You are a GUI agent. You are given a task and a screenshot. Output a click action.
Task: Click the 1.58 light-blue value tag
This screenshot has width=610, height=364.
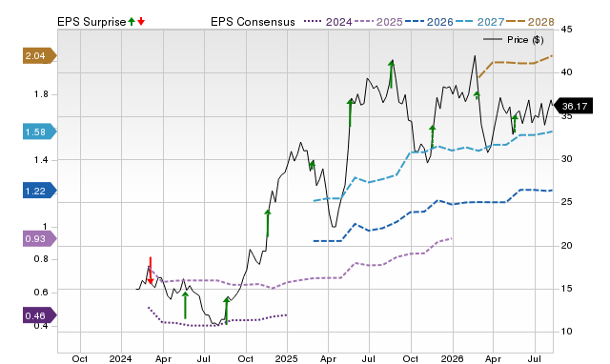(40, 131)
